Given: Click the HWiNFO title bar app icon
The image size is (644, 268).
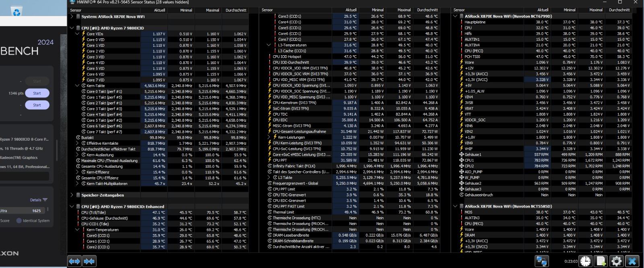Looking at the screenshot, I should tap(72, 2).
